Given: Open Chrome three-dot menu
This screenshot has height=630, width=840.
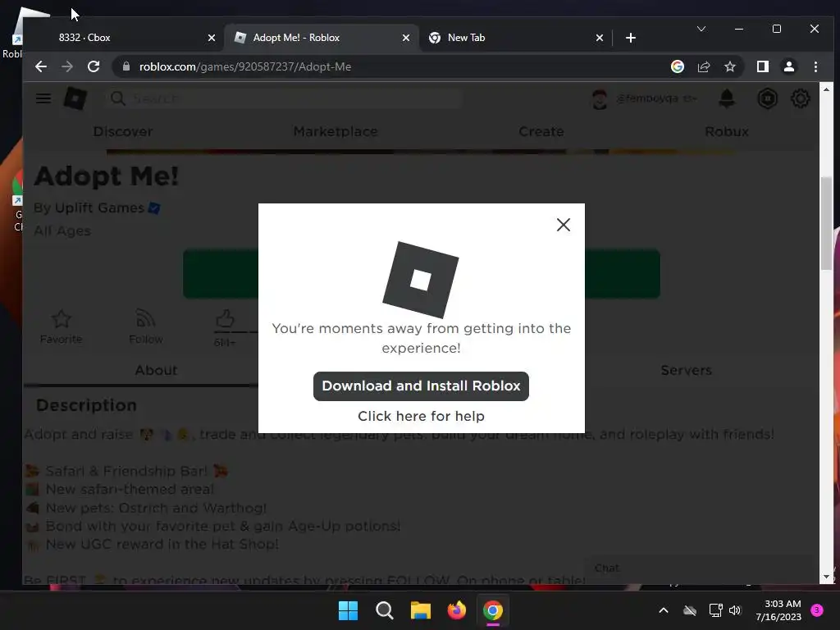Looking at the screenshot, I should pos(815,66).
